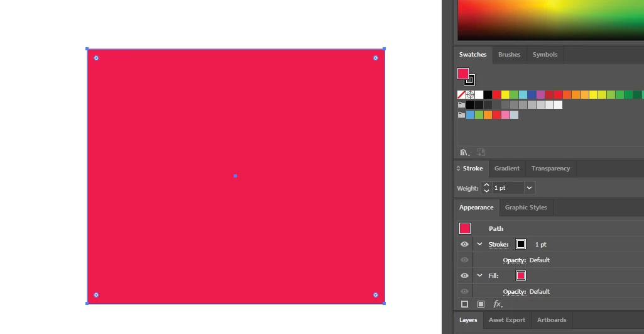Open the black stroke color box in Appearance

(x=521, y=244)
